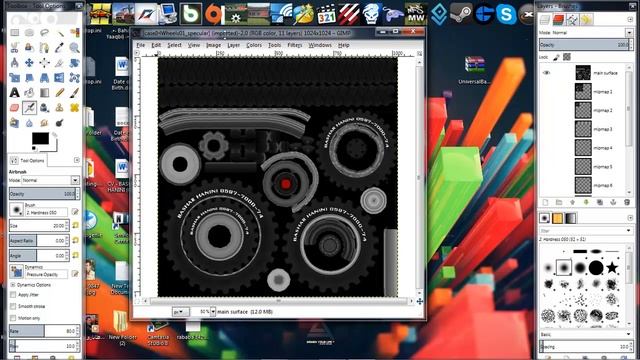
Task: Click the foreground black color swatch
Action: (x=40, y=138)
